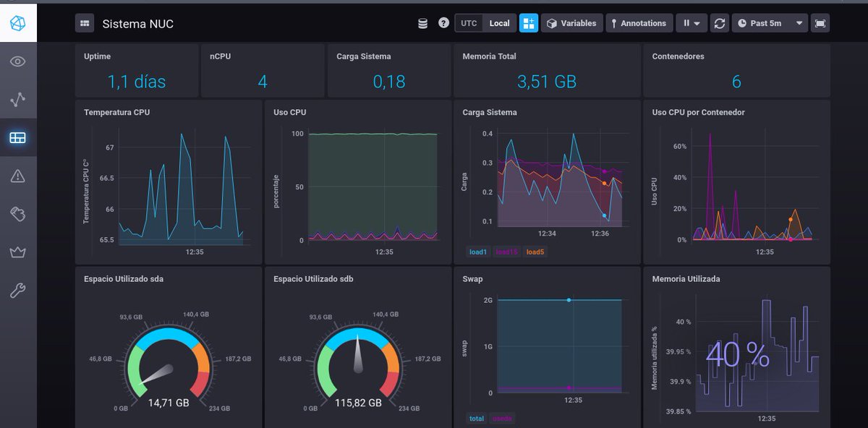Click the Espacio Utilizado sda header
Screen dimensions: 868x428
(124, 278)
